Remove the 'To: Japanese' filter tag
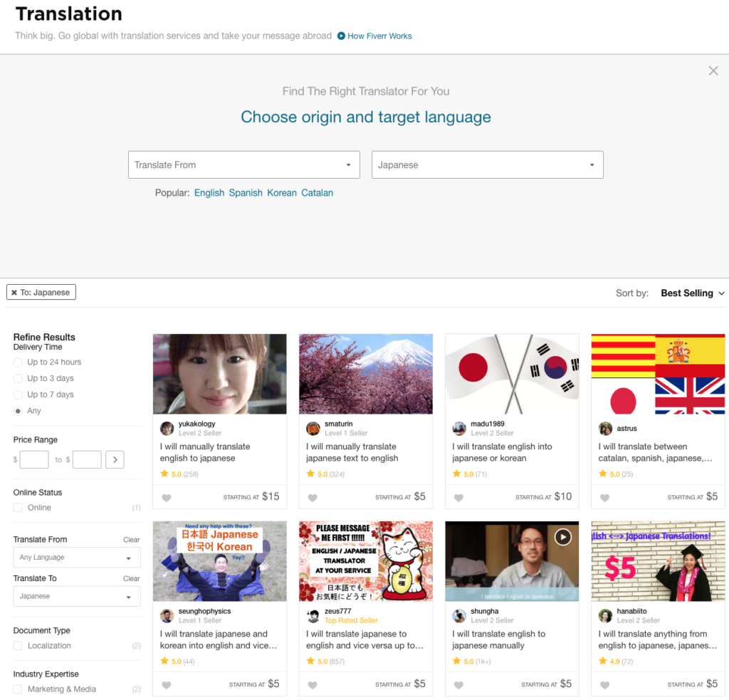 click(x=14, y=293)
